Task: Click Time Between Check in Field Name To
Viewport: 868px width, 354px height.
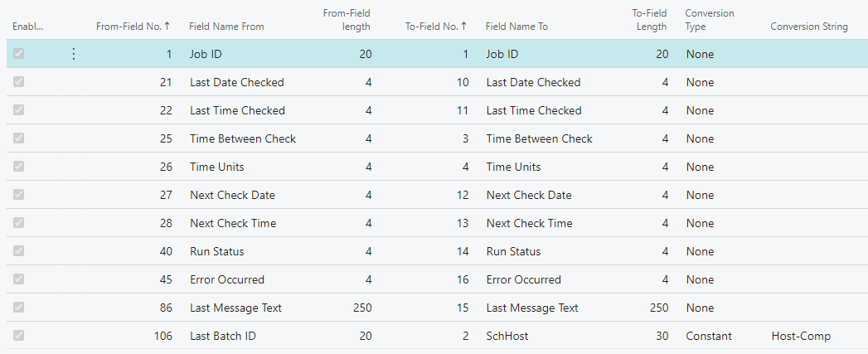Action: pos(539,138)
